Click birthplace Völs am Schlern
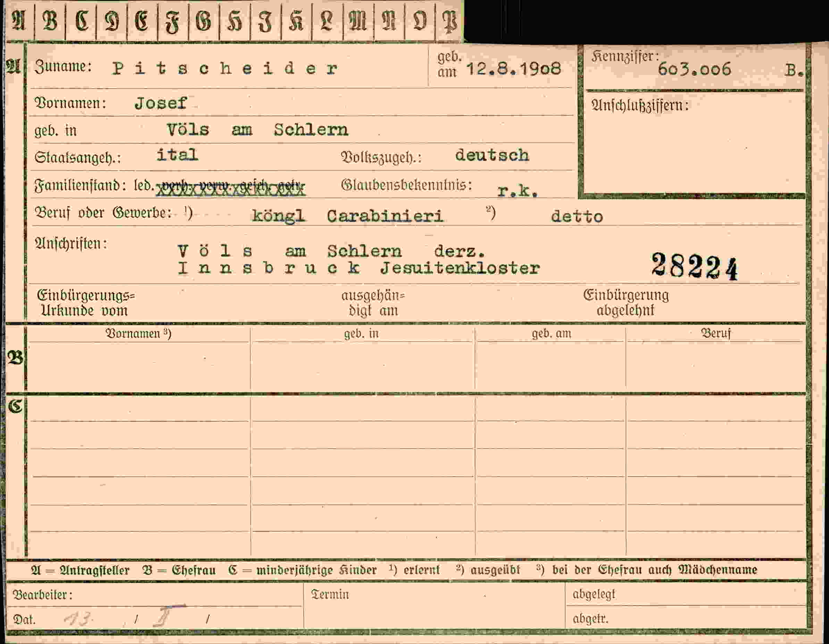 [257, 130]
